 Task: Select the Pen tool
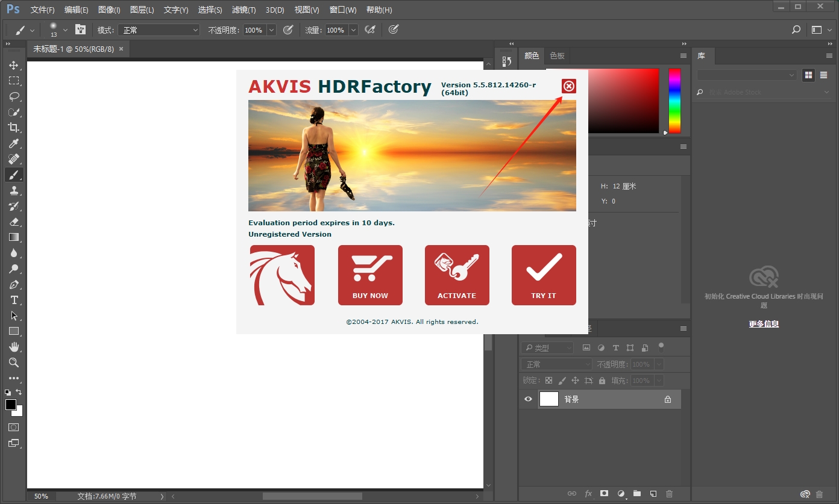coord(14,284)
